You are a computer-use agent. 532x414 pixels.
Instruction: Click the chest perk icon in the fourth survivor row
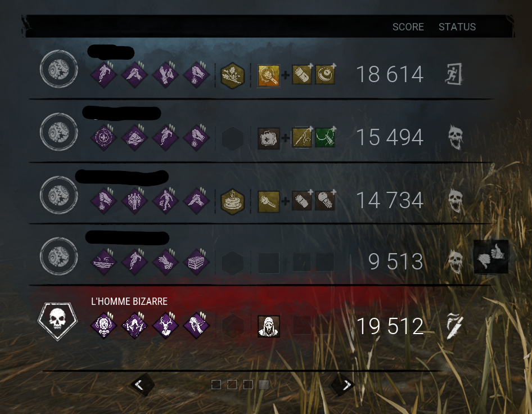196,262
